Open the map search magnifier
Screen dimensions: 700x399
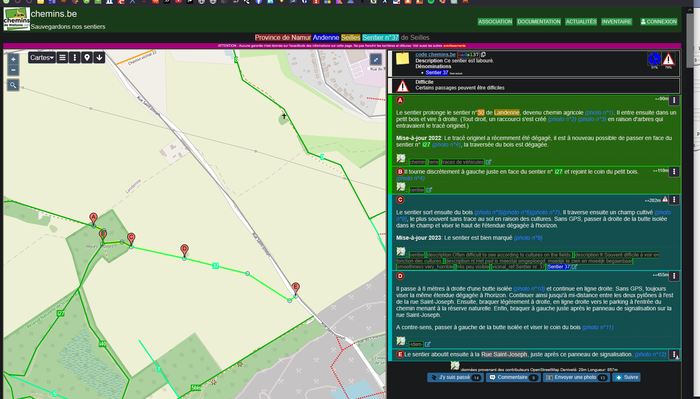pos(13,85)
